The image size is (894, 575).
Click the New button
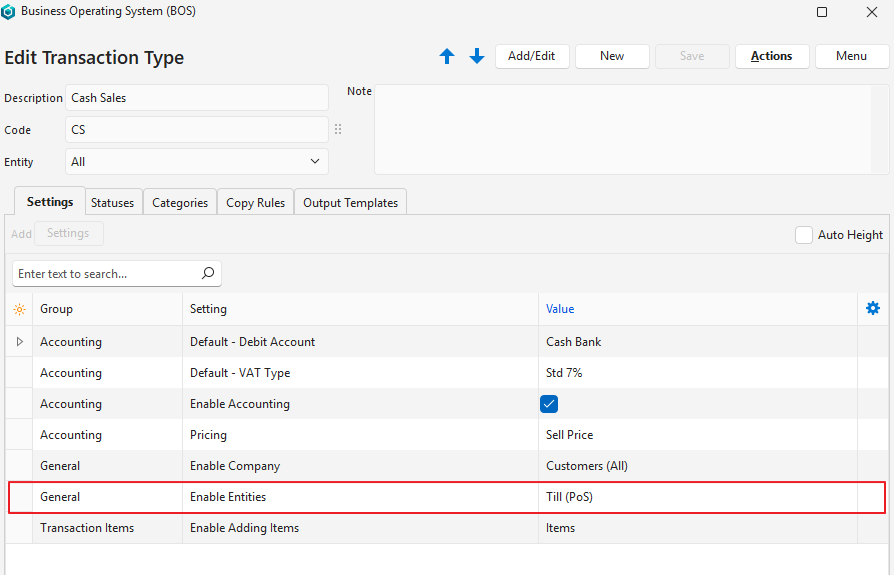[612, 56]
